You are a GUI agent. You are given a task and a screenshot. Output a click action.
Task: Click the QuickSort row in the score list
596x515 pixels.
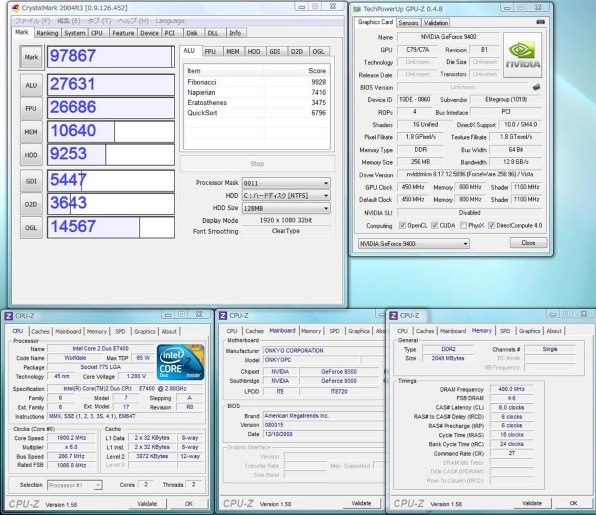pyautogui.click(x=257, y=113)
